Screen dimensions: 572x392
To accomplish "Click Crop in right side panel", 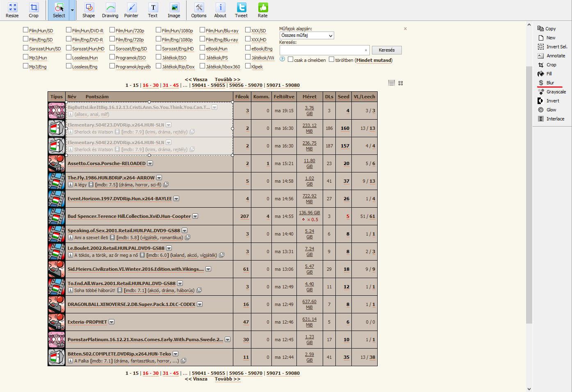I will [x=547, y=65].
